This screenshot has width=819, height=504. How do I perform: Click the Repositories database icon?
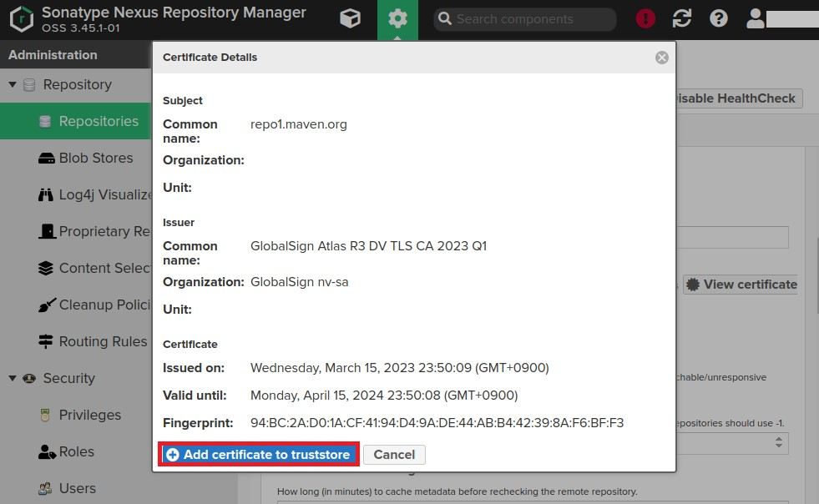45,122
